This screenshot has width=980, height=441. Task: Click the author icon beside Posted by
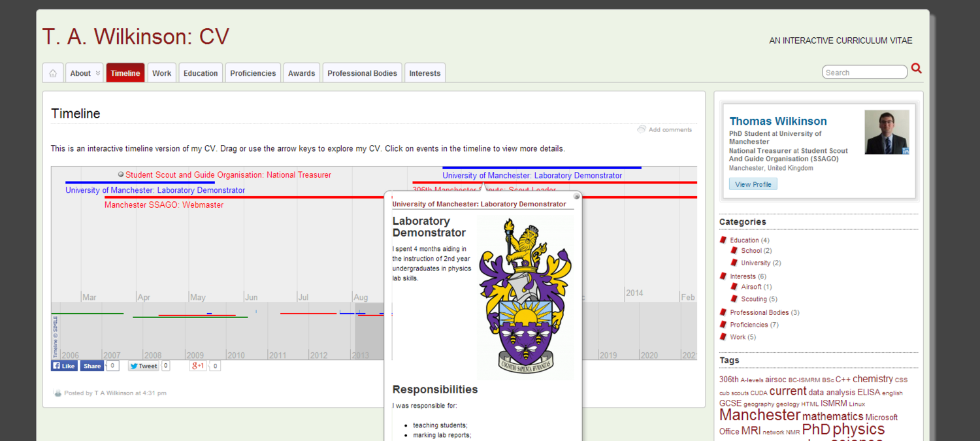(x=57, y=393)
